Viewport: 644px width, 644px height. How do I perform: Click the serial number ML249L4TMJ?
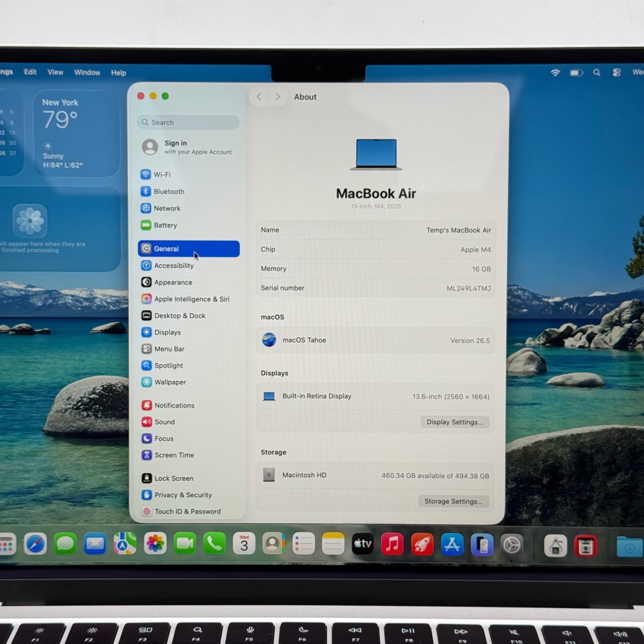coord(468,289)
